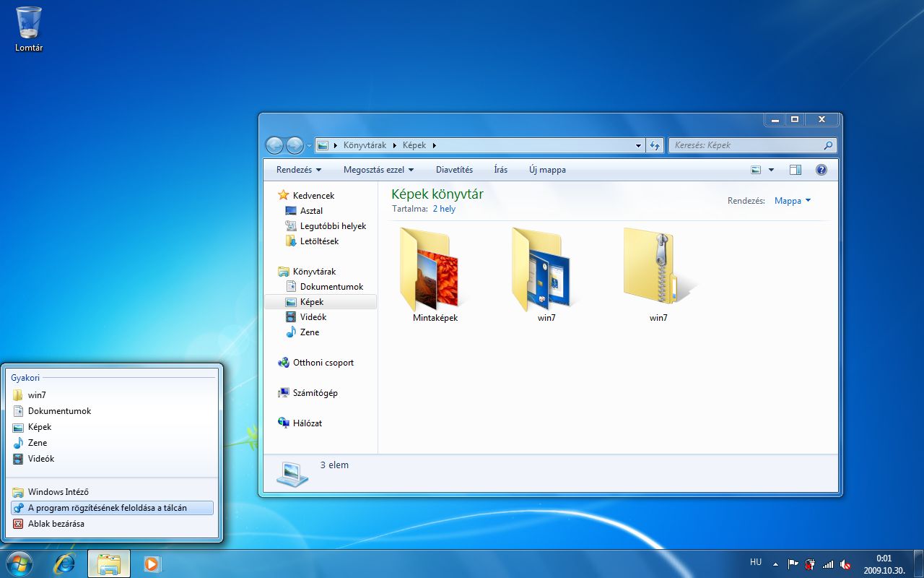Image resolution: width=924 pixels, height=578 pixels.
Task: Select Videók in the navigation tree
Action: [313, 317]
